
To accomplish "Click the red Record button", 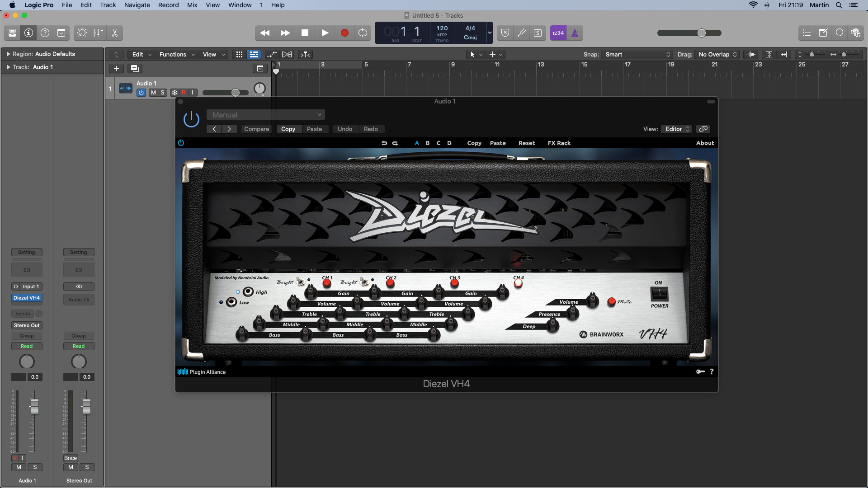I will tap(344, 33).
